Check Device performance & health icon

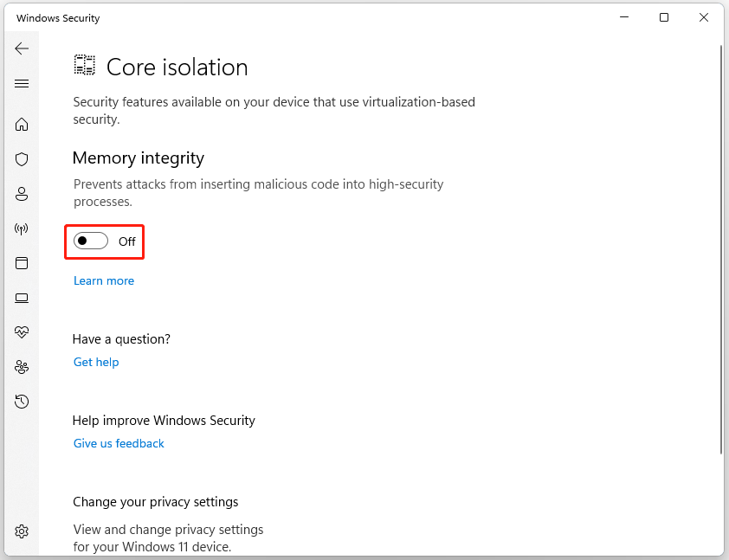21,331
